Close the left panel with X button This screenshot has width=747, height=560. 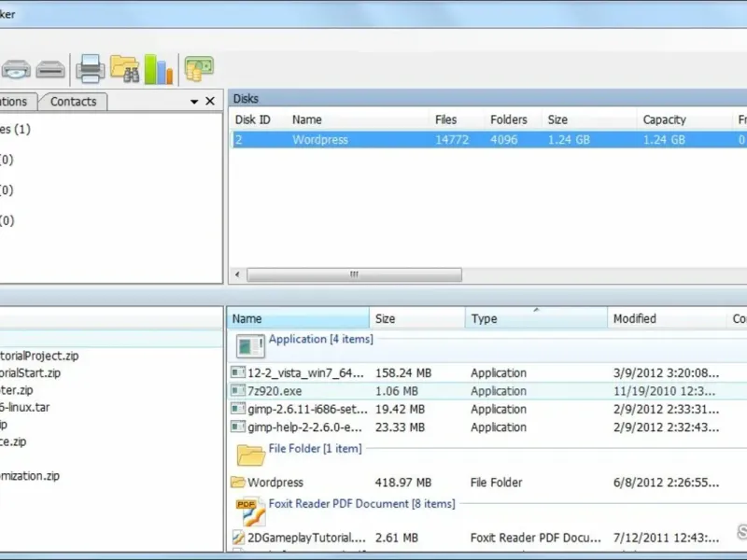pyautogui.click(x=210, y=101)
